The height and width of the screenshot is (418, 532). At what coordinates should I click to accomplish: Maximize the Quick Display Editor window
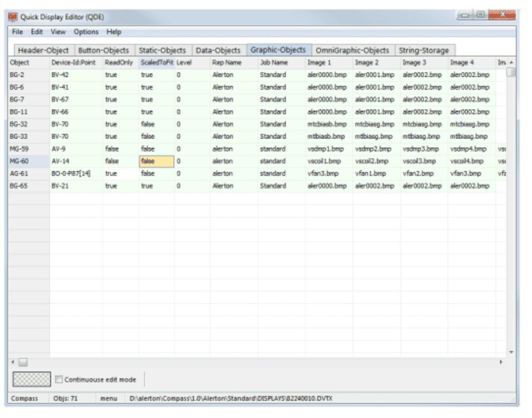[x=481, y=16]
